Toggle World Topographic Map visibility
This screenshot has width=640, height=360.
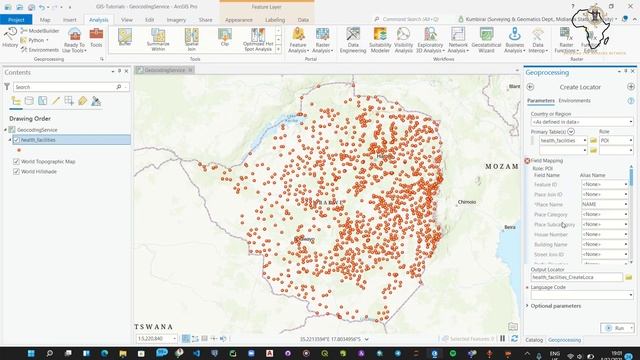pyautogui.click(x=16, y=161)
